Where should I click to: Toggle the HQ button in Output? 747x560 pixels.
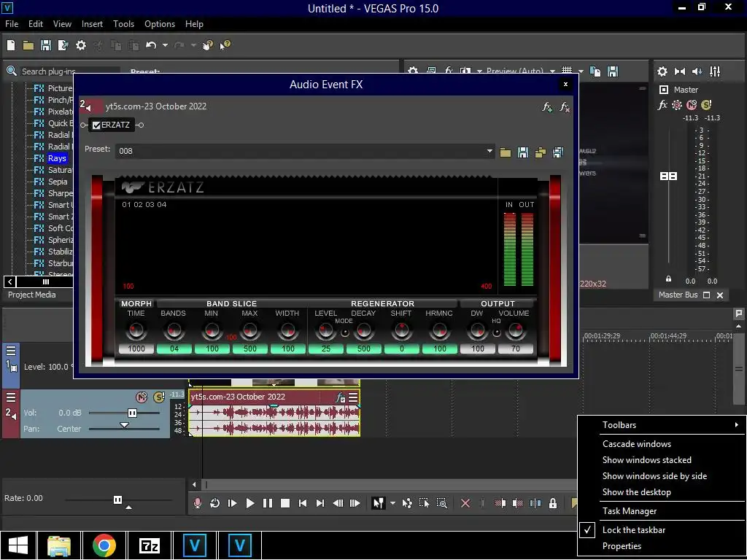pos(496,332)
